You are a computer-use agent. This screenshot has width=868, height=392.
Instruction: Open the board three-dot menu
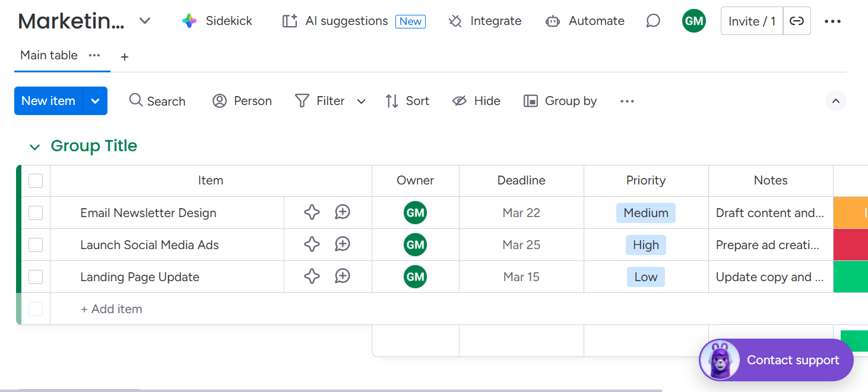[833, 21]
